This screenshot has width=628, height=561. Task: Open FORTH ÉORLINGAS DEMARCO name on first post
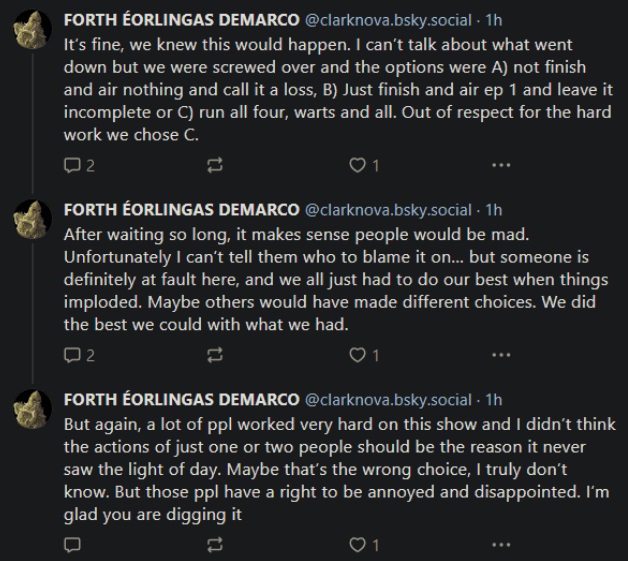[181, 20]
